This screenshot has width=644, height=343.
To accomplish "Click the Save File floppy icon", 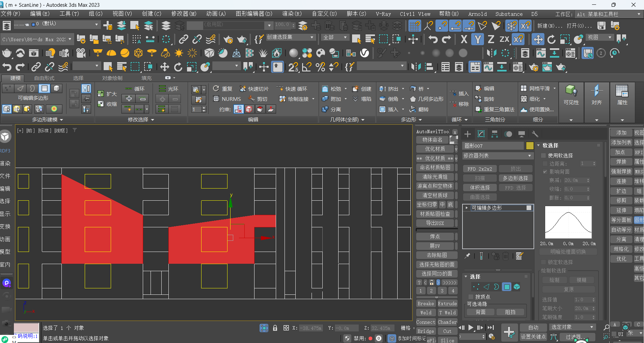I will [601, 25].
